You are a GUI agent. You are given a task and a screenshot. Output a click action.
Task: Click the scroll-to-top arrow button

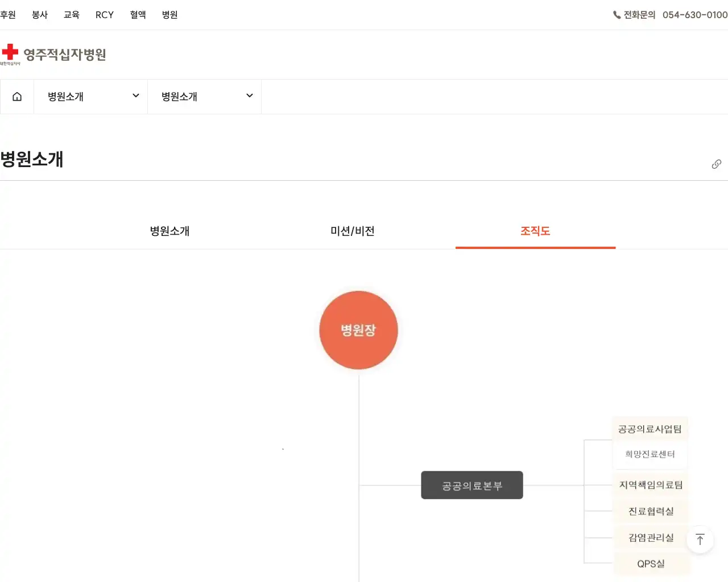700,539
